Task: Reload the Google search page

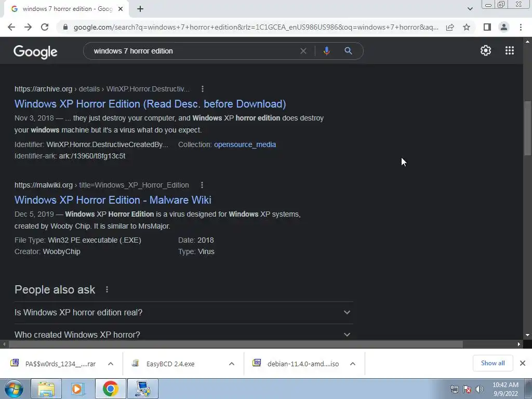Action: pos(45,27)
